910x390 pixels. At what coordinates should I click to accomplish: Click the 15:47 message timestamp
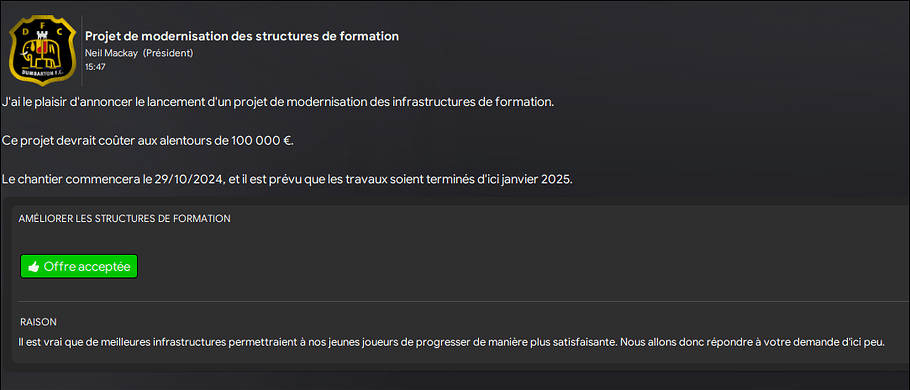tap(95, 67)
